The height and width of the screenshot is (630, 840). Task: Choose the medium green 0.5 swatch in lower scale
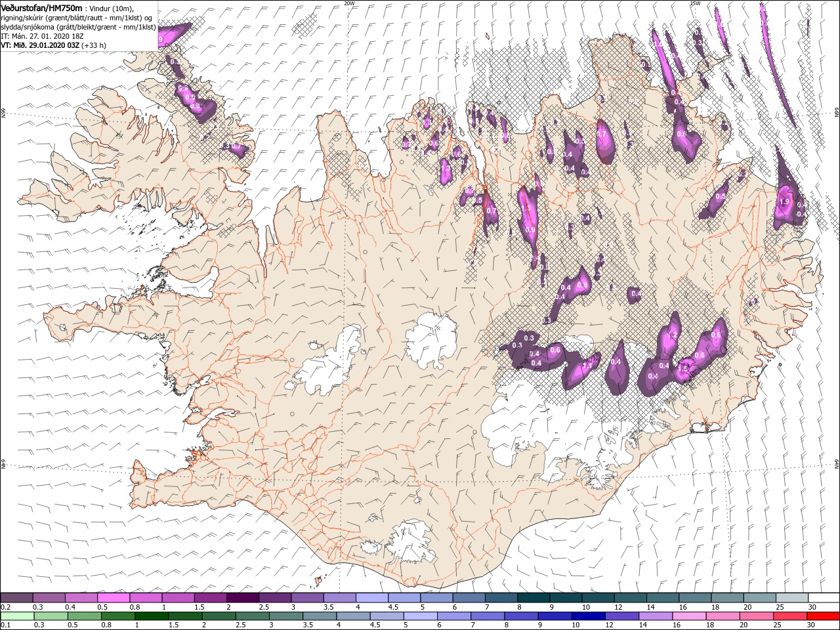[x=84, y=616]
